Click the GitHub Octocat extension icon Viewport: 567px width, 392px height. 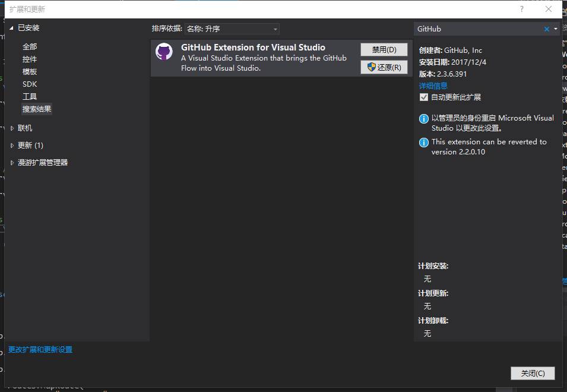(x=164, y=51)
